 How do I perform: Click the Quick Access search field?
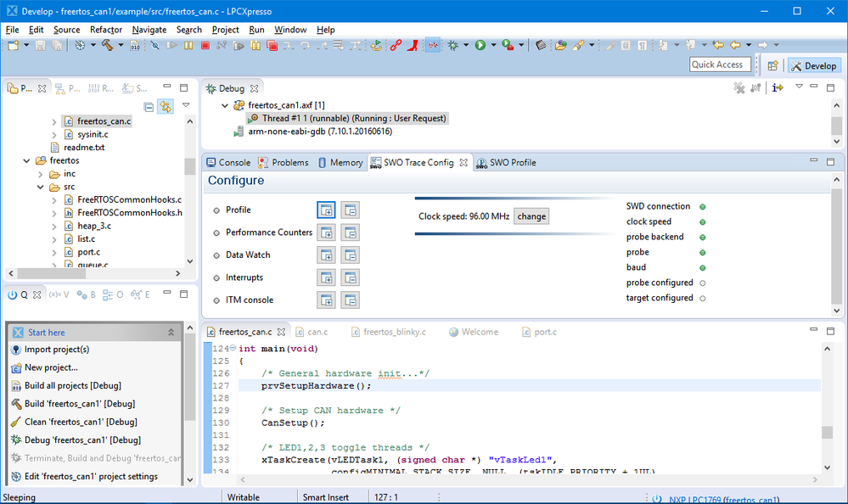[x=717, y=64]
